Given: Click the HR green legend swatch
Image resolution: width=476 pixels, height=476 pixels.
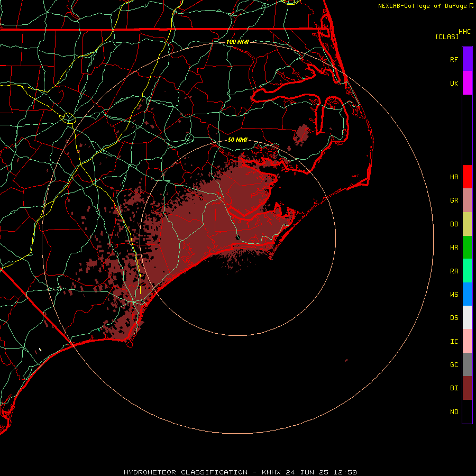Looking at the screenshot, I should point(467,248).
